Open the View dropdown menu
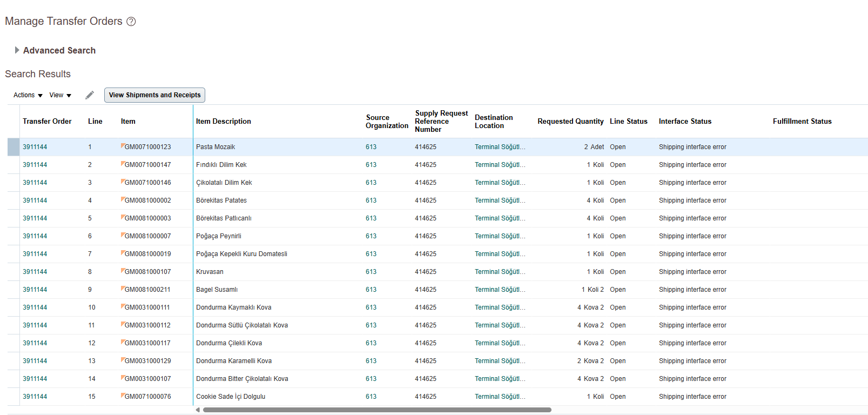The width and height of the screenshot is (868, 415). 60,95
